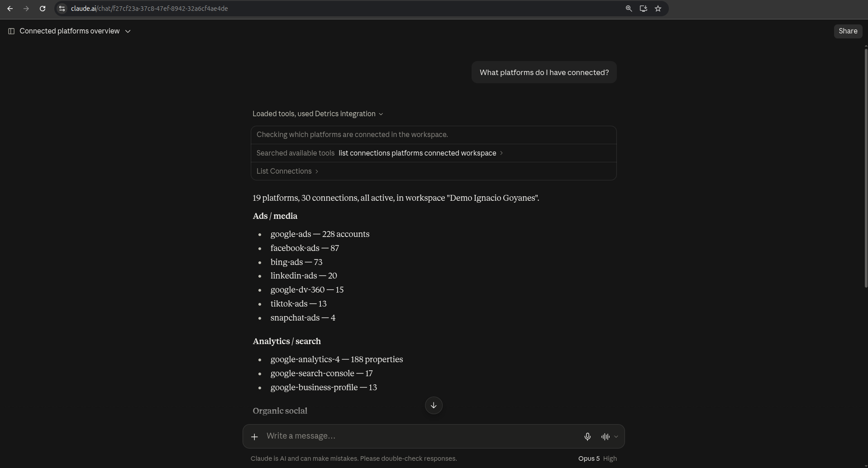Click the "linkedin-ads — 20" list item
868x468 pixels.
tap(304, 276)
